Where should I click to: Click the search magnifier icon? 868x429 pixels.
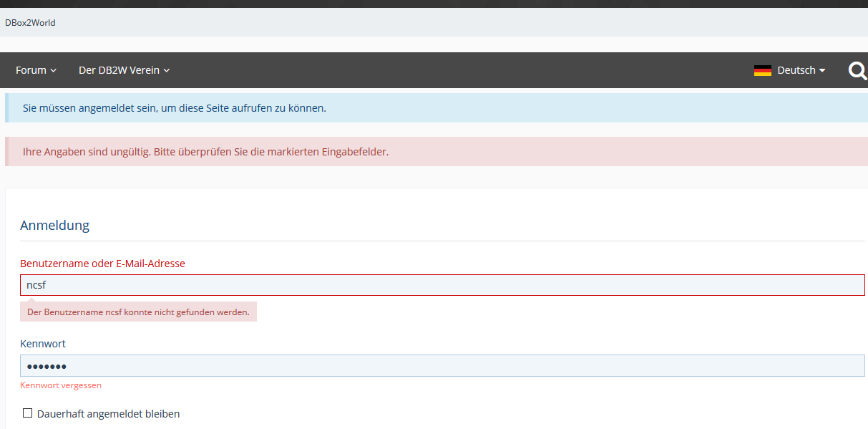(x=857, y=70)
